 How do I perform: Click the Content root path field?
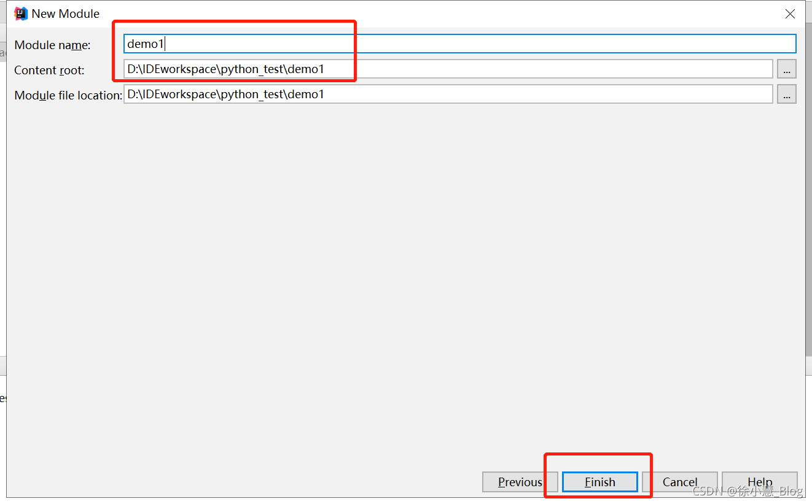(x=448, y=69)
